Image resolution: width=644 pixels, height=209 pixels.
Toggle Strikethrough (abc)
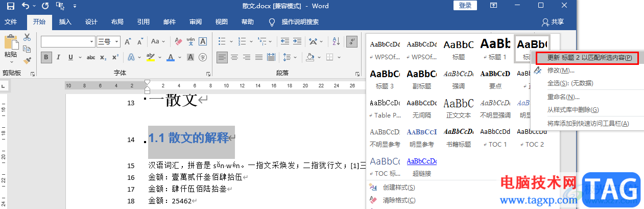[x=91, y=57]
